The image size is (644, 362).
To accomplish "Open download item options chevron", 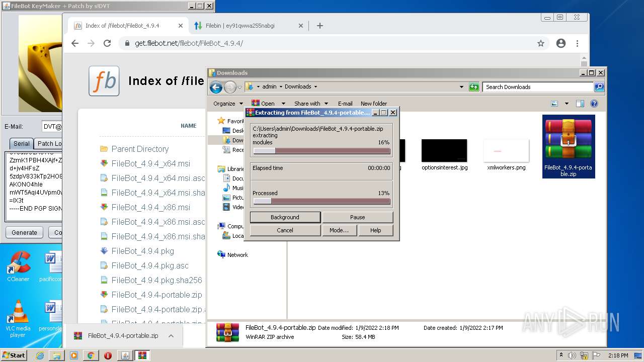I will click(x=171, y=336).
